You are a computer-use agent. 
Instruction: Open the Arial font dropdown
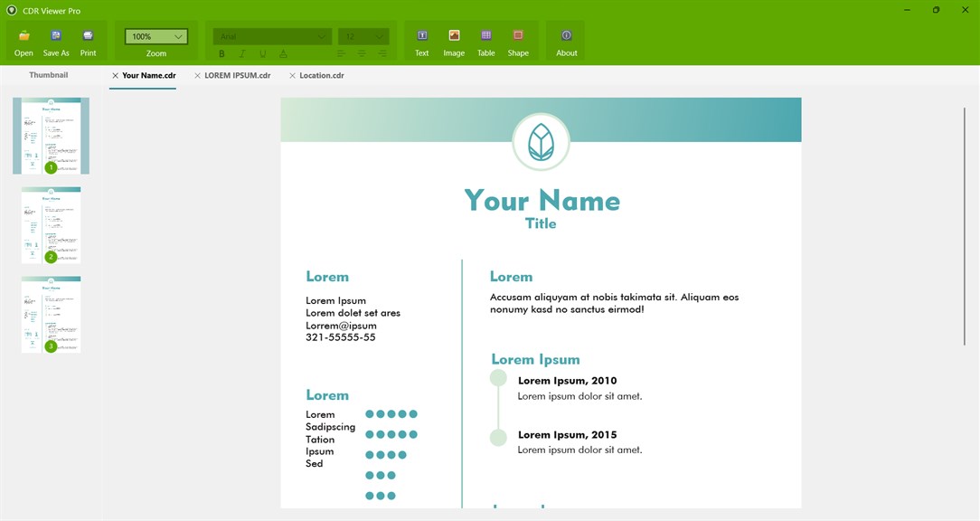[272, 36]
